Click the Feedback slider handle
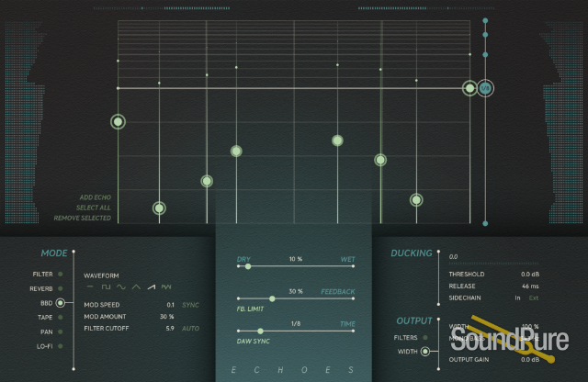Screen dimensions: 588x382 point(271,298)
